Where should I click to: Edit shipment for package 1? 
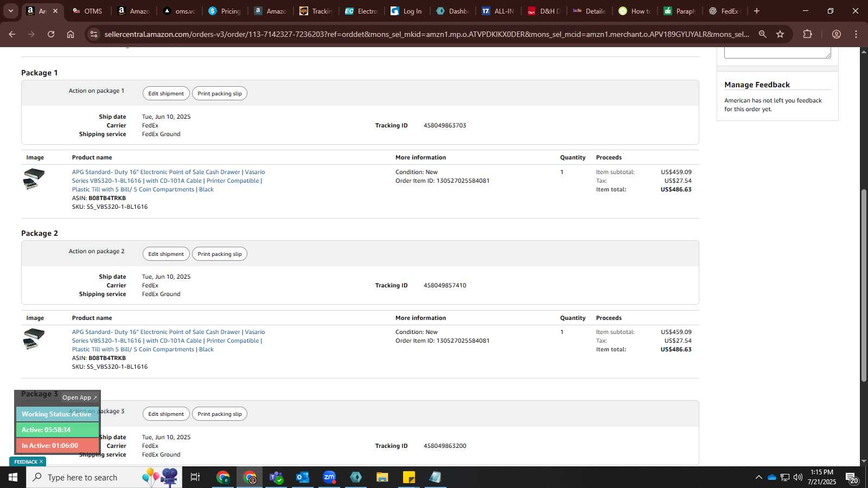coord(166,93)
